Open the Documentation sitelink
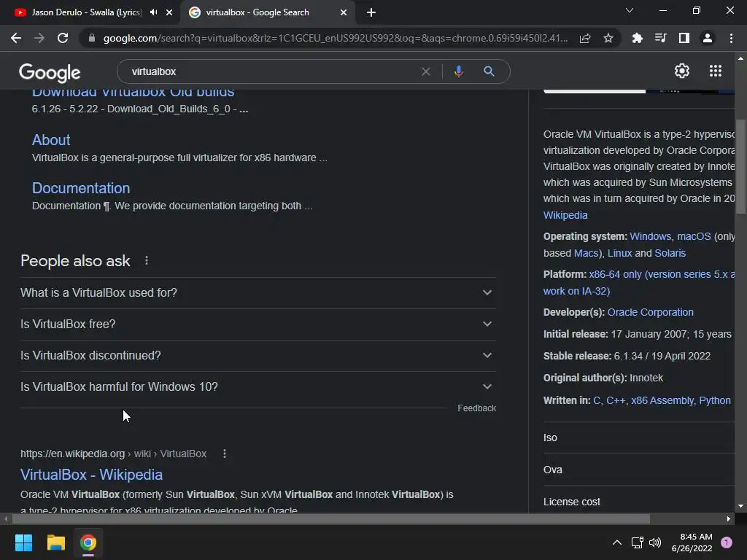This screenshot has width=747, height=560. [81, 188]
